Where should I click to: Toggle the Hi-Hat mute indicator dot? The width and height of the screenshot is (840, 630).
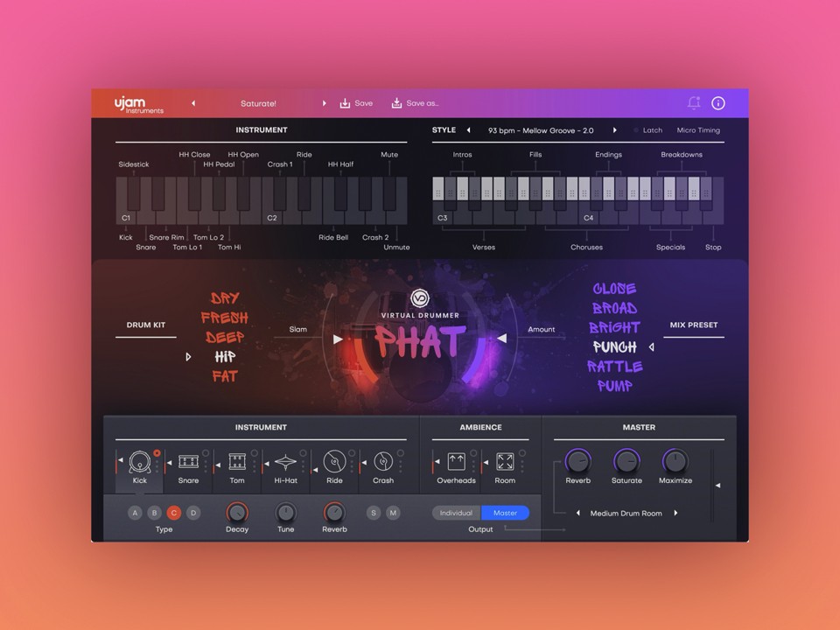[304, 453]
